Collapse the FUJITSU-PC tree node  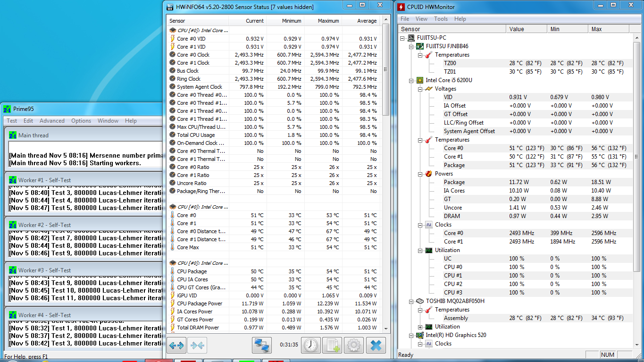tap(402, 38)
